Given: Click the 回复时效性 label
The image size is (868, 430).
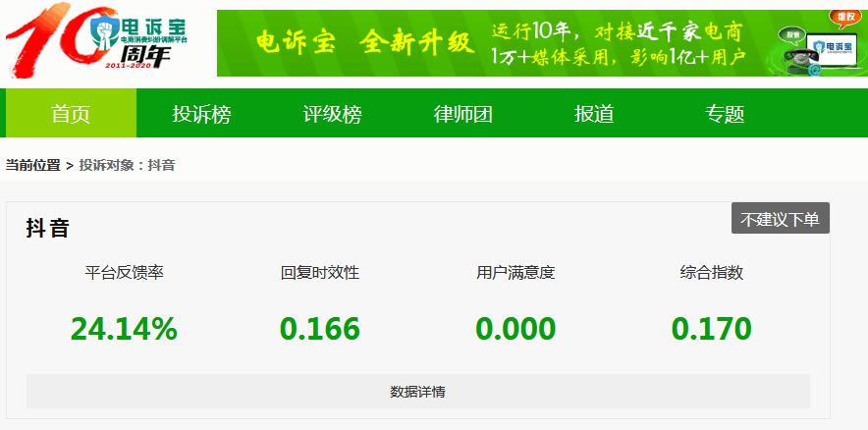Looking at the screenshot, I should (320, 272).
